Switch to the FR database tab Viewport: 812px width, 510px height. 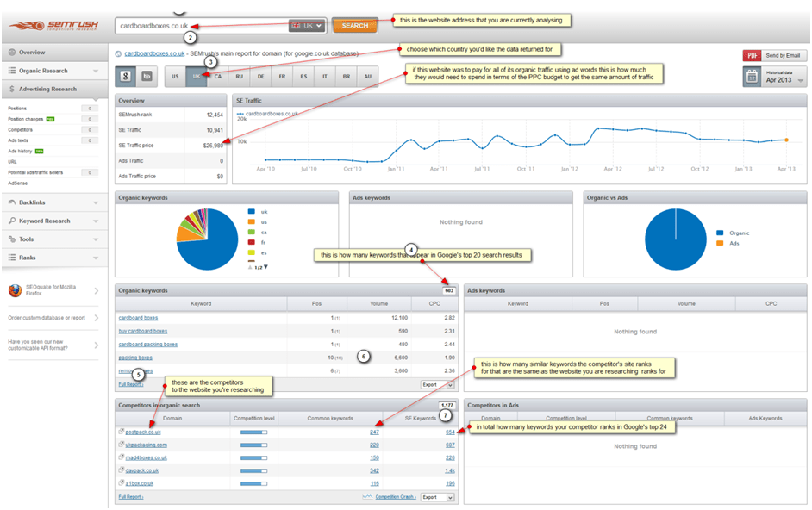[282, 77]
